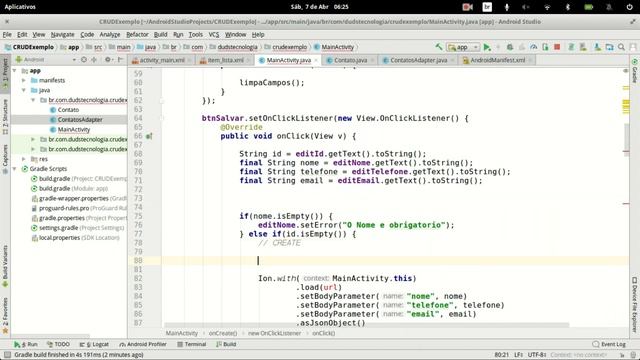Click the gutter override marker on line 66
The width and height of the screenshot is (640, 360).
point(149,136)
